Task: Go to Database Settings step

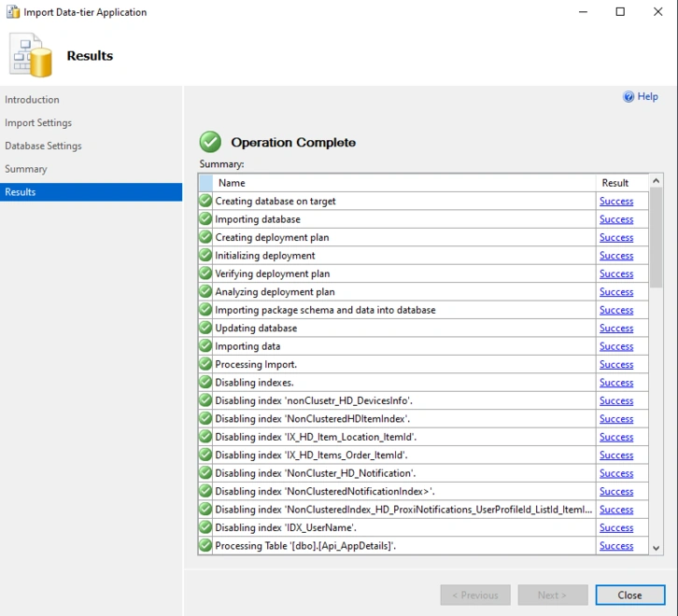Action: coord(43,146)
